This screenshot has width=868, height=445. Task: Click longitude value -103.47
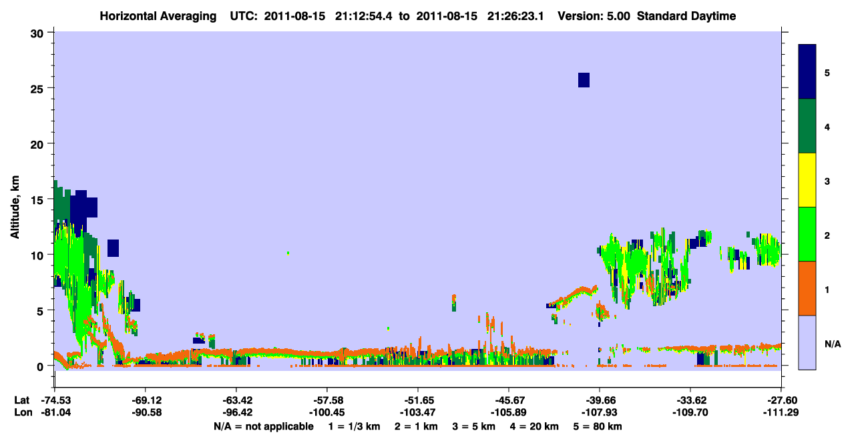[x=418, y=413]
